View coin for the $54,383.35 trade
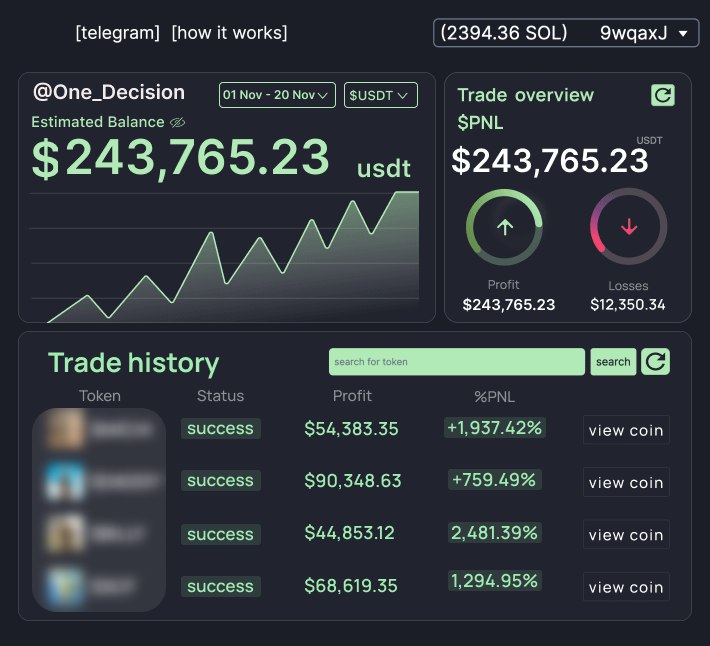Screen dimensions: 710x646 (626, 430)
